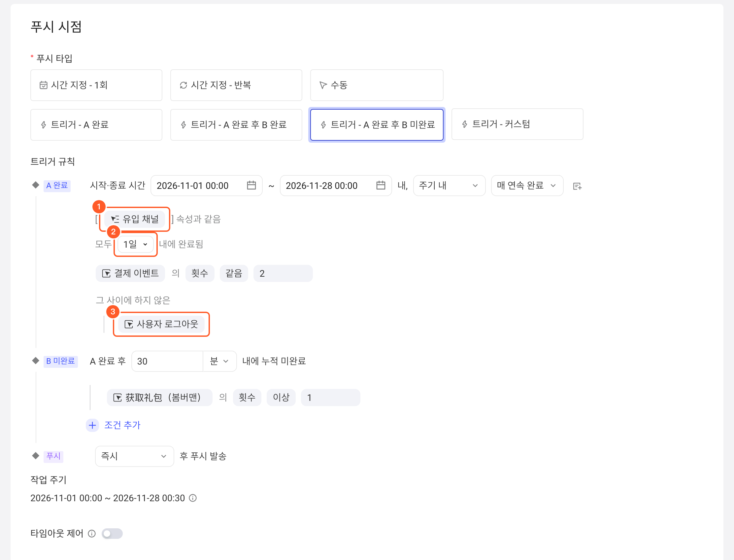The image size is (734, 560).
Task: Select 트리거 - A 완료 후 B 완료
Action: pyautogui.click(x=236, y=125)
